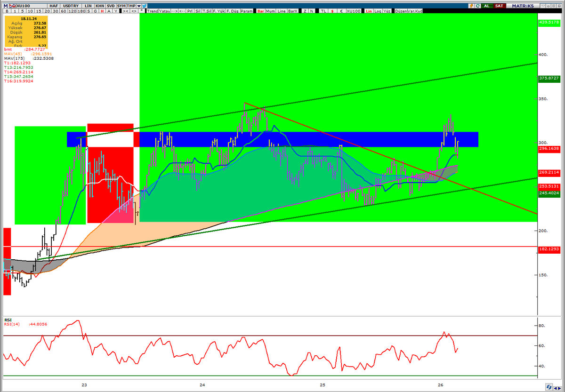Click the F. Yük toolbar button
565x392 pixels.
click(x=219, y=11)
